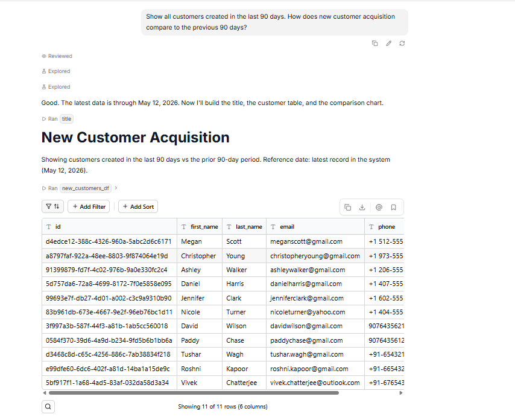Screen dimensions: 515x420
Task: Click last name cell Harris
Action: tap(244, 284)
